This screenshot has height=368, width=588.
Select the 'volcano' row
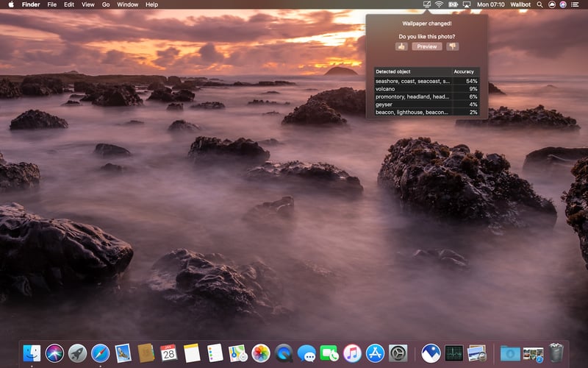427,89
